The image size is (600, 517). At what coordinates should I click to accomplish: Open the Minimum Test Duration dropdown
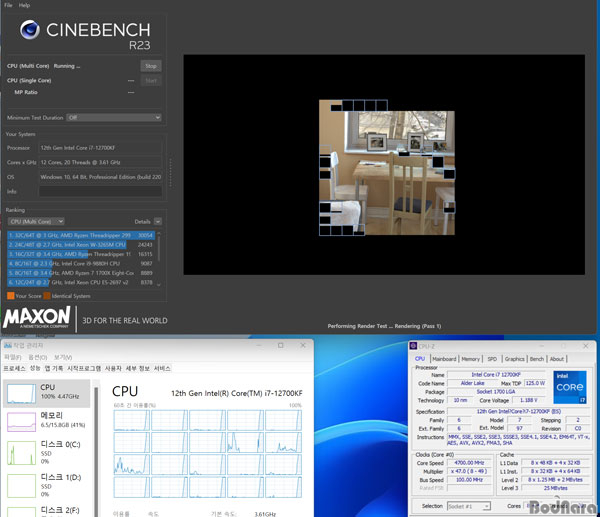point(114,117)
